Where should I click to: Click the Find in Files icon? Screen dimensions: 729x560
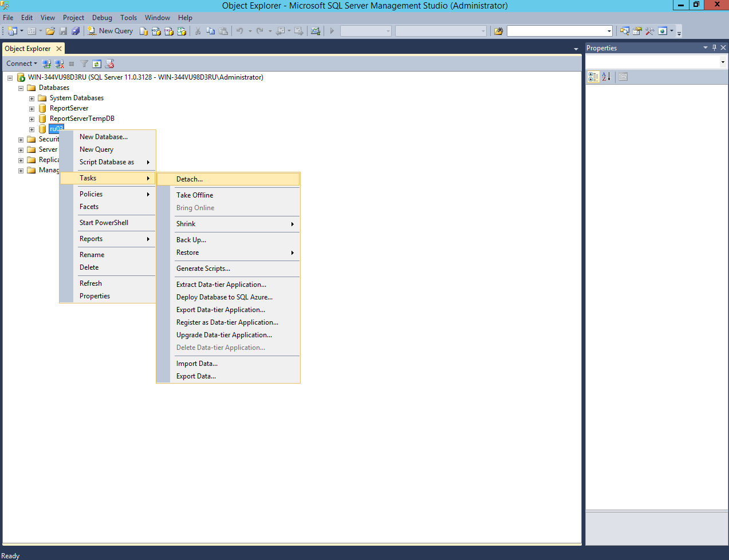pyautogui.click(x=498, y=31)
